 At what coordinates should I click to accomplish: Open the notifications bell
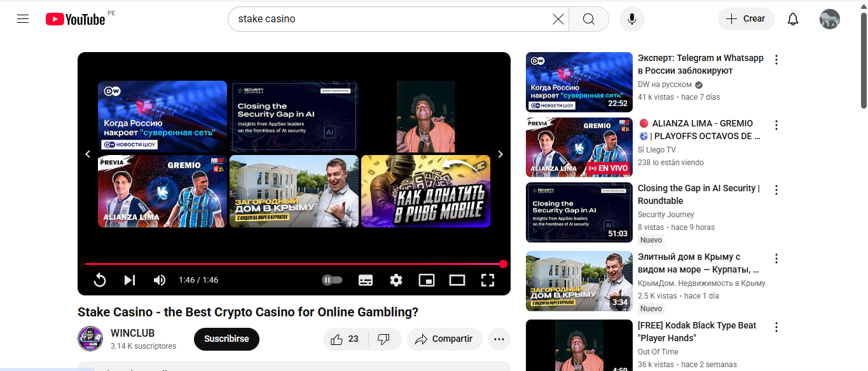pos(793,19)
